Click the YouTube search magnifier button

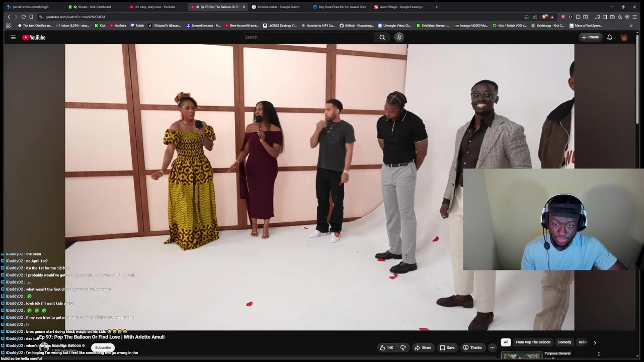(382, 37)
